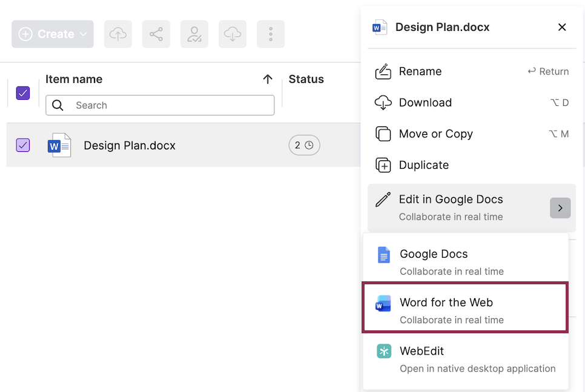The height and width of the screenshot is (392, 585).
Task: Choose WebEdit native desktop application option
Action: (465, 359)
